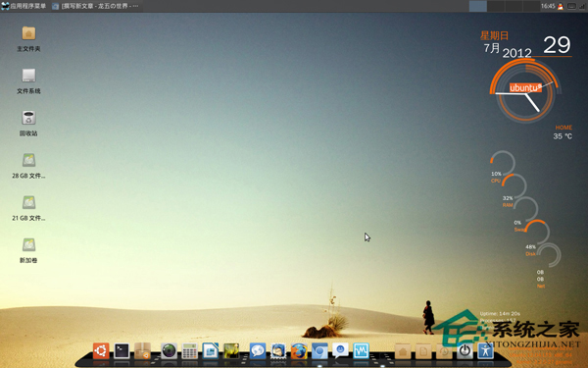Open Thunderbird mail in the dock
The width and height of the screenshot is (588, 368).
coord(278,351)
